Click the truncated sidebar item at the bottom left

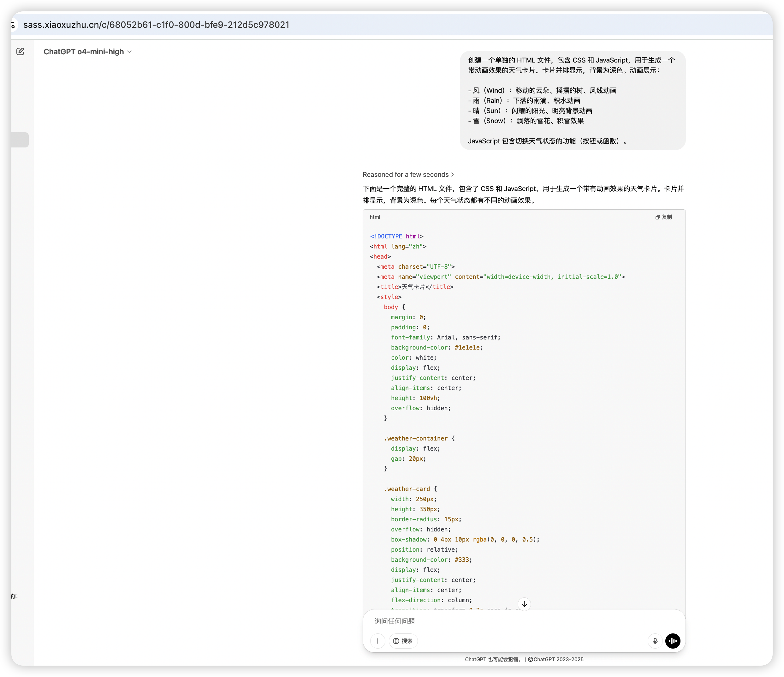pyautogui.click(x=14, y=596)
